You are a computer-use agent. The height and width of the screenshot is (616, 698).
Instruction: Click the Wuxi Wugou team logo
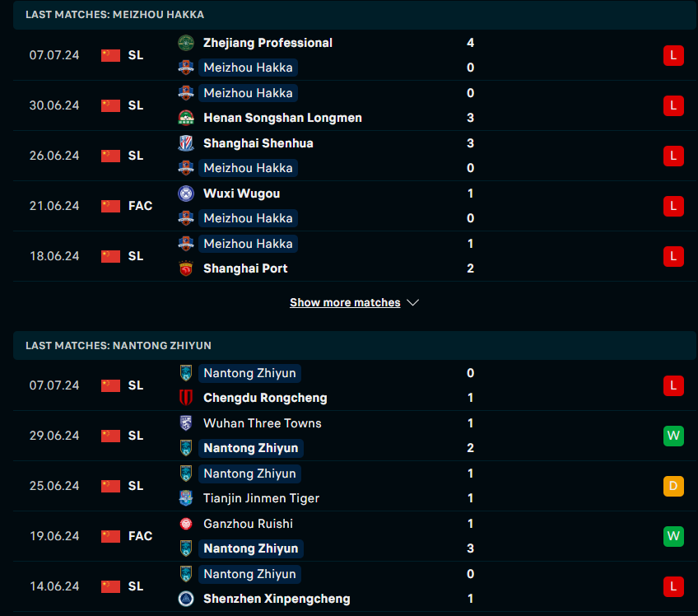(186, 194)
